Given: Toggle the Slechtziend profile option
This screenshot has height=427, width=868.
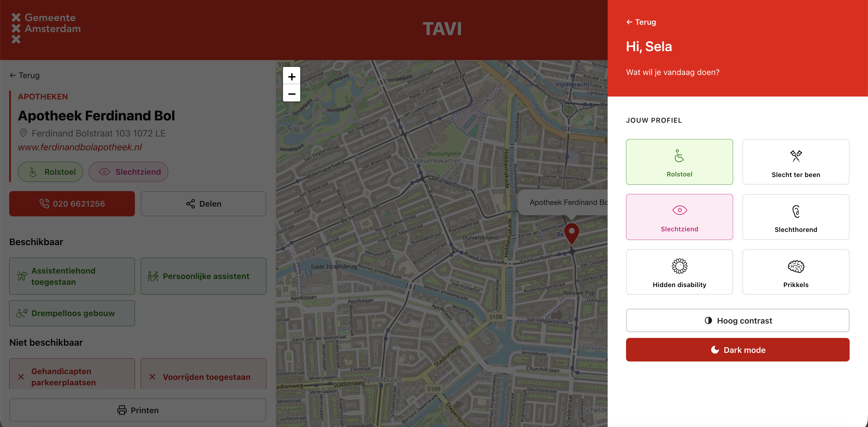Looking at the screenshot, I should pyautogui.click(x=679, y=217).
